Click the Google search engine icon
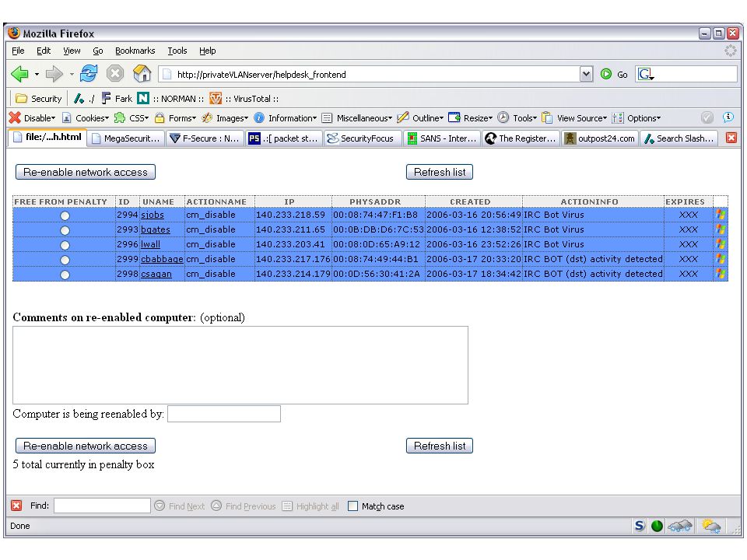Image resolution: width=747 pixels, height=560 pixels. point(645,74)
